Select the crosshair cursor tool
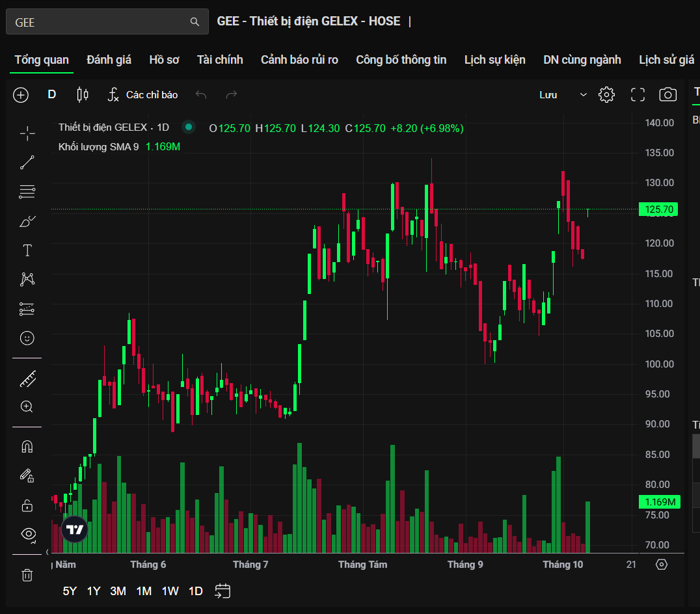 27,133
